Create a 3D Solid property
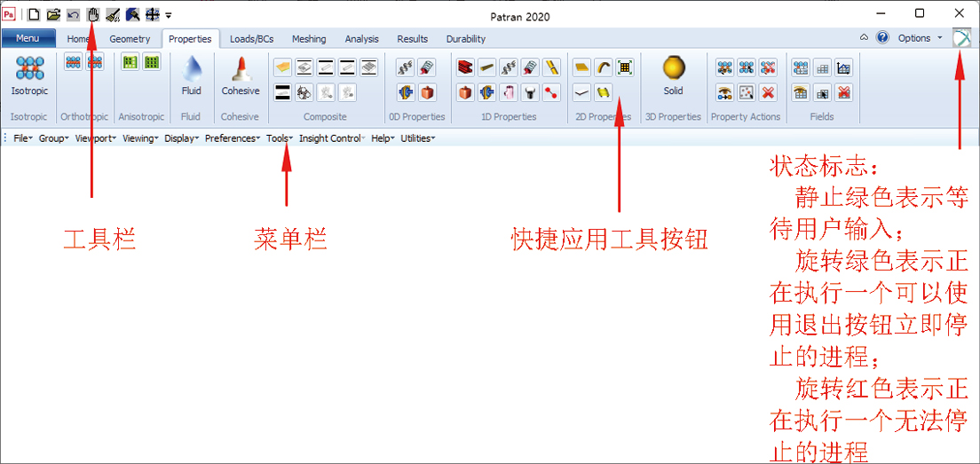 click(674, 69)
